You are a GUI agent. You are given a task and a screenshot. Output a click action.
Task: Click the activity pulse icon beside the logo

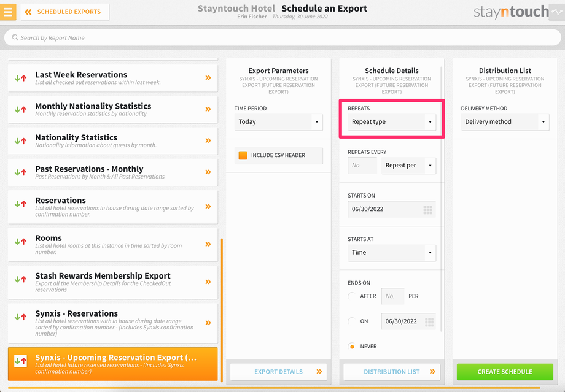557,12
